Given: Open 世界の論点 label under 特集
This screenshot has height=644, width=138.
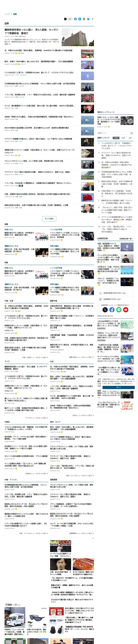Looking at the screenshot, I should (x=54, y=284).
